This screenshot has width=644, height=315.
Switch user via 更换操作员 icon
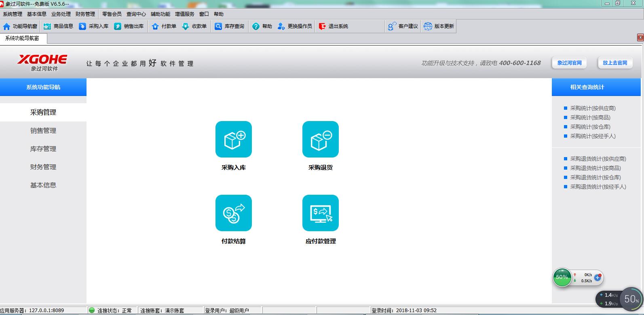(281, 26)
